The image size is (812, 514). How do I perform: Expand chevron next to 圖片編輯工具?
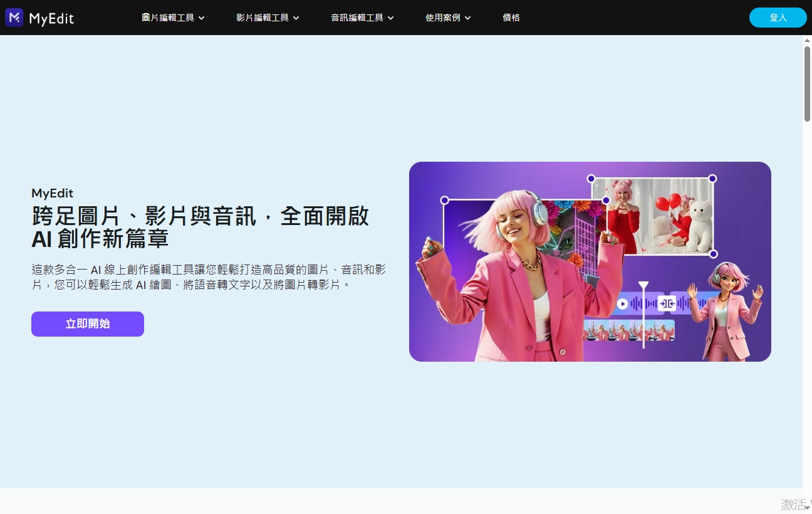click(x=202, y=18)
